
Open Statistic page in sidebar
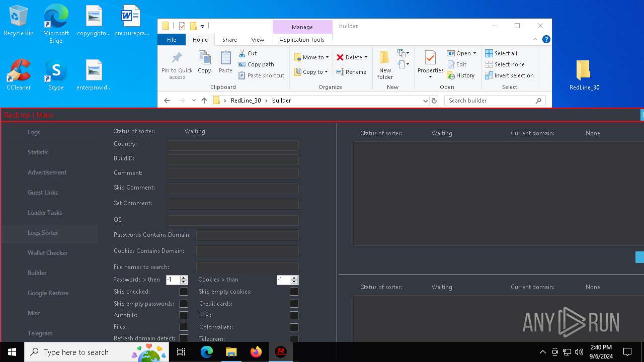38,152
